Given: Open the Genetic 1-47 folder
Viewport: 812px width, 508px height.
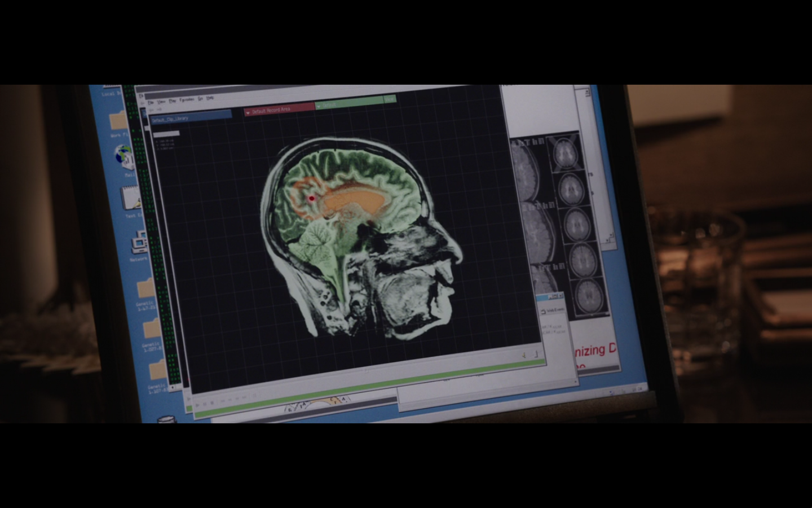Looking at the screenshot, I should pyautogui.click(x=146, y=288).
